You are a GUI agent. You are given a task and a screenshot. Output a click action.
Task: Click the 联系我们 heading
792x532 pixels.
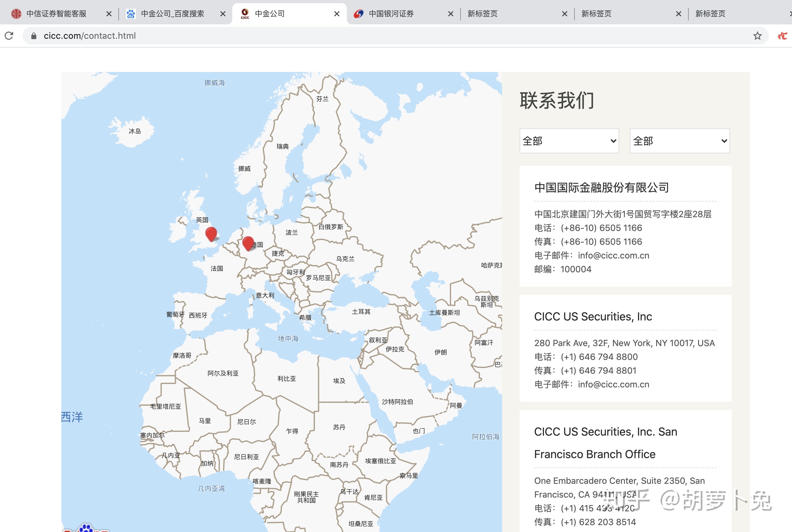click(557, 100)
